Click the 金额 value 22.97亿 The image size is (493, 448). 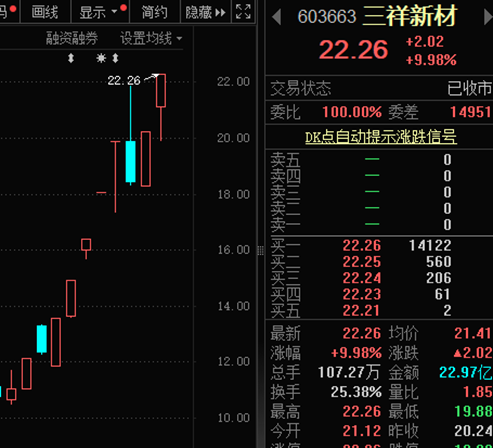[466, 372]
